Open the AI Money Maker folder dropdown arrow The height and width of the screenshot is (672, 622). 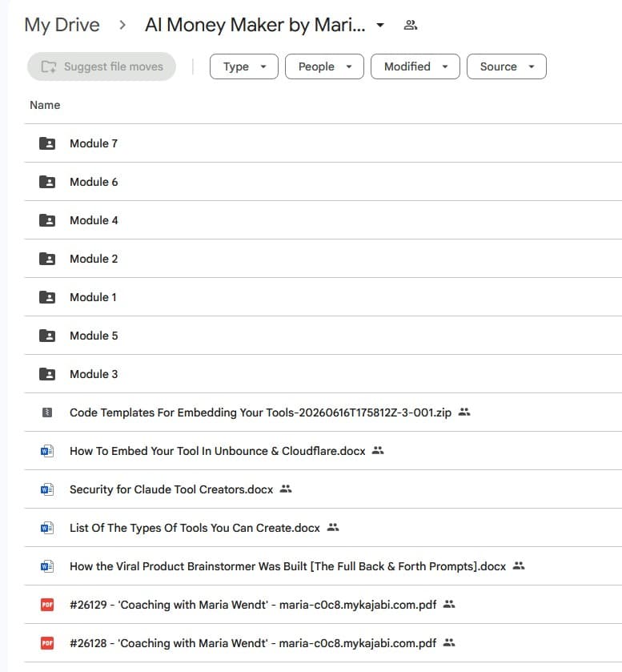(x=380, y=25)
